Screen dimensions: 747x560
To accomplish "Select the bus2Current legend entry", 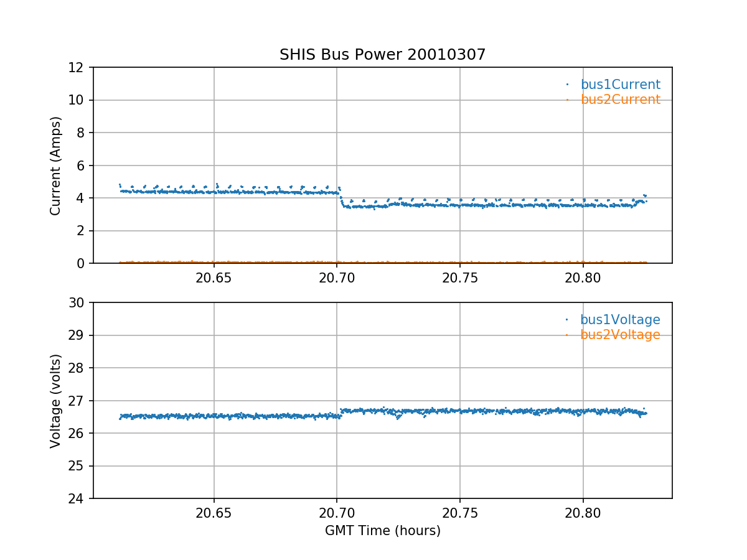I will [620, 100].
